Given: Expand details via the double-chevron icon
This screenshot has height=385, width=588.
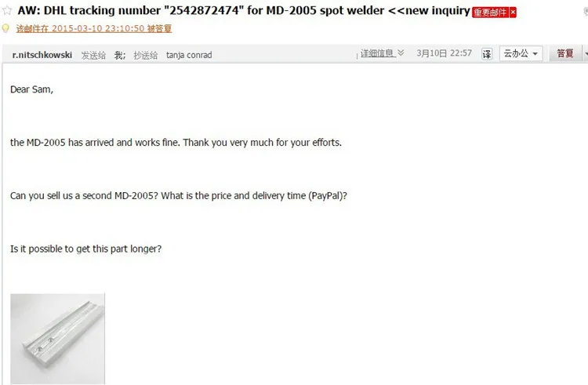Looking at the screenshot, I should point(401,53).
